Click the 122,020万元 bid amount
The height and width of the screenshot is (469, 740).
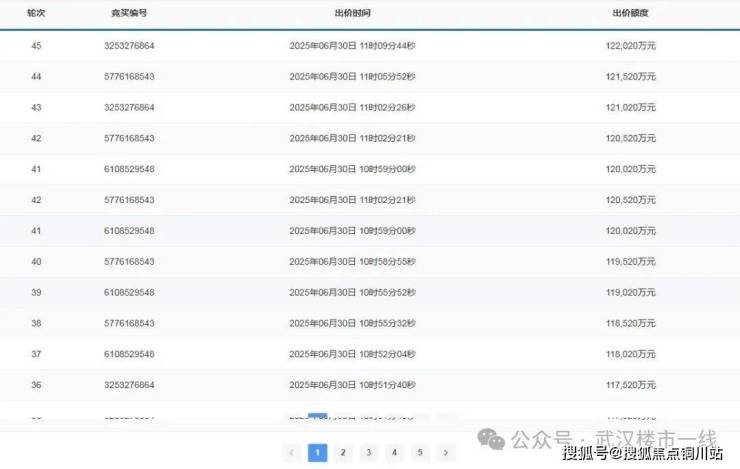click(x=630, y=46)
